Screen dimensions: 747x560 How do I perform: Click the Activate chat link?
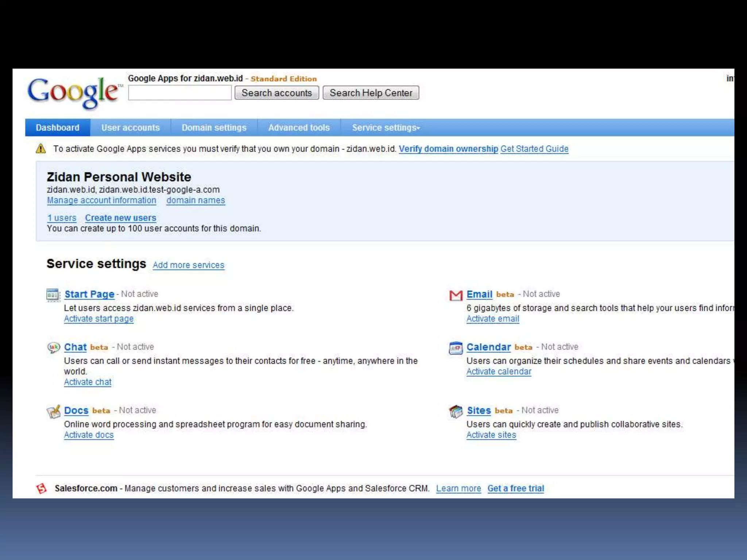point(88,382)
